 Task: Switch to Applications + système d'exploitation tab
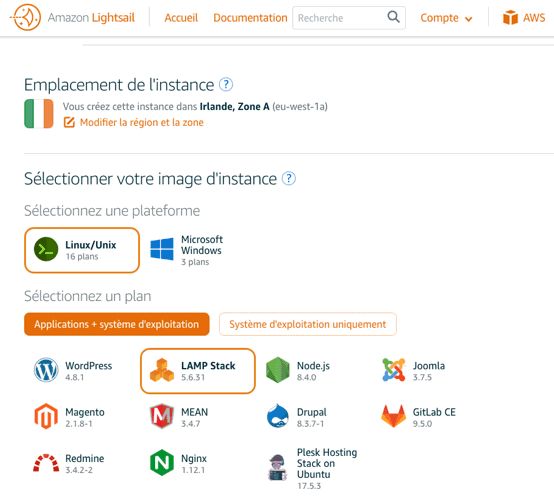[117, 324]
